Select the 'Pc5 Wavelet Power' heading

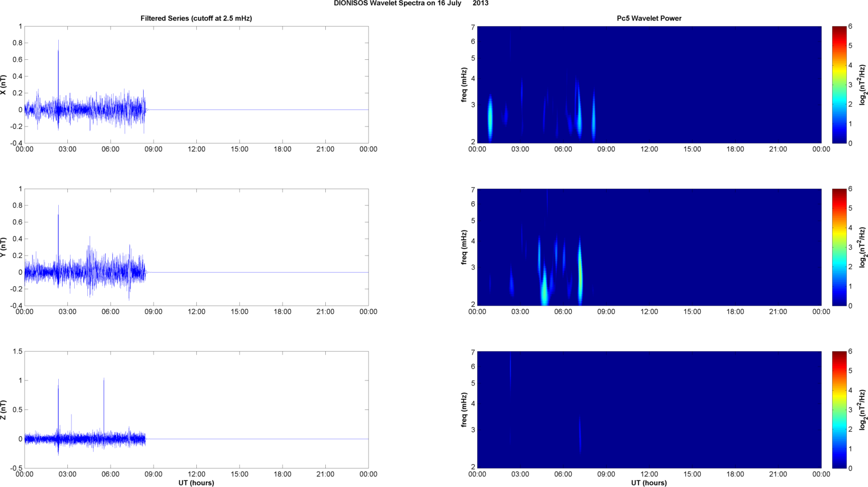[649, 18]
